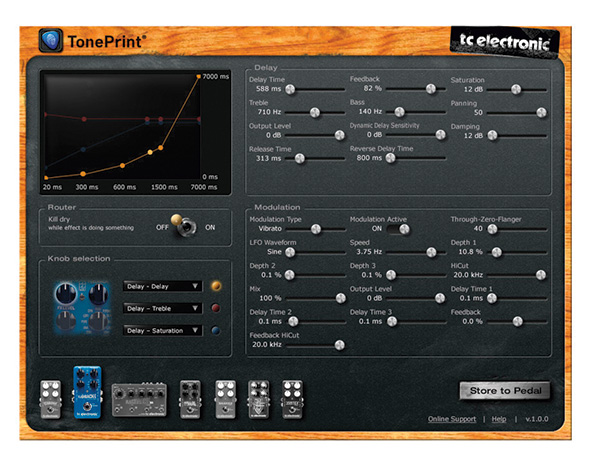The height and width of the screenshot is (469, 591).
Task: Select the last pedal icon in the row
Action: 292,400
